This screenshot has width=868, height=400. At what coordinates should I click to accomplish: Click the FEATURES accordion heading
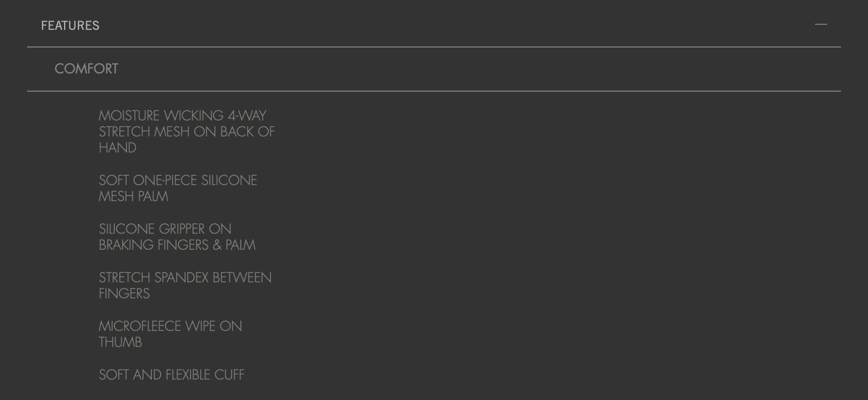pyautogui.click(x=70, y=25)
